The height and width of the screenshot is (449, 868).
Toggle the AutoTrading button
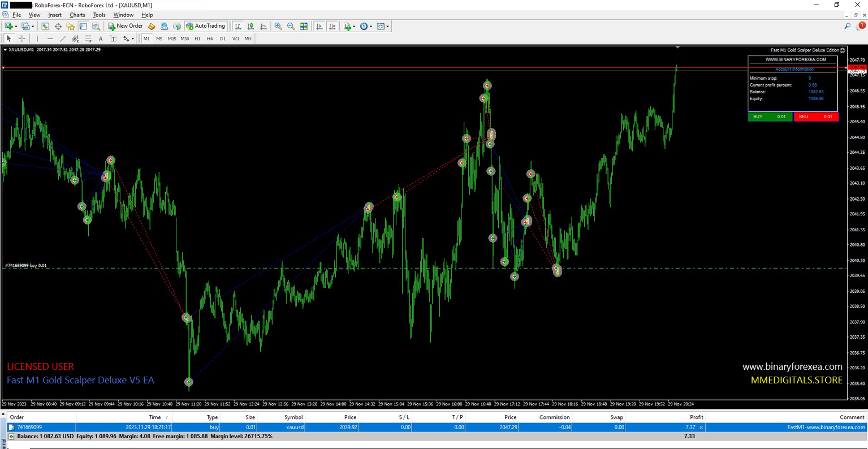coord(205,26)
